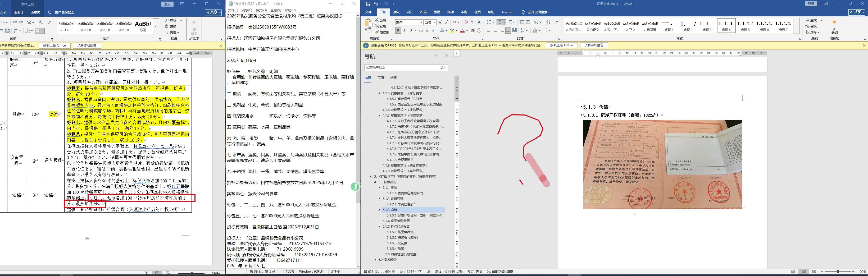Expand styles gallery in right Word
This screenshot has width=868, height=276.
click(x=796, y=26)
